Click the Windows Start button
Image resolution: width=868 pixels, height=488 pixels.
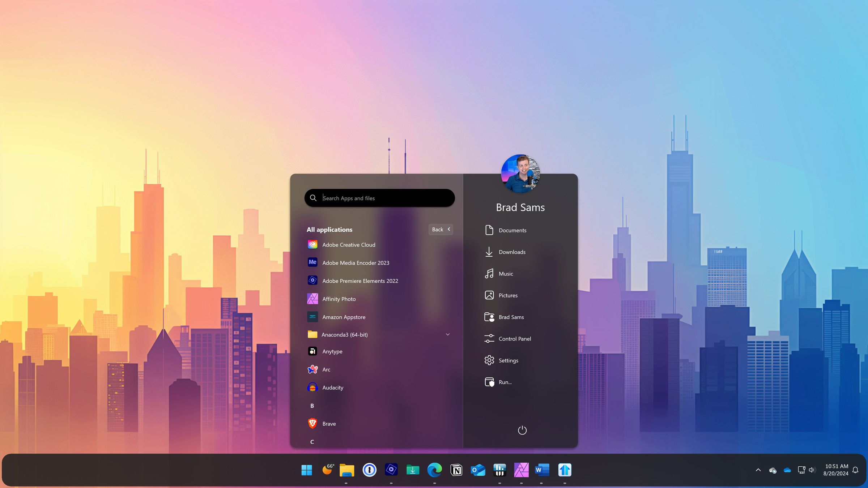coord(307,470)
